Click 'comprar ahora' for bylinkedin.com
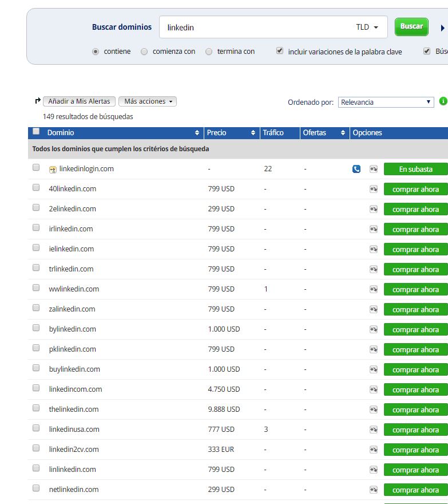This screenshot has width=448, height=504. coord(415,329)
